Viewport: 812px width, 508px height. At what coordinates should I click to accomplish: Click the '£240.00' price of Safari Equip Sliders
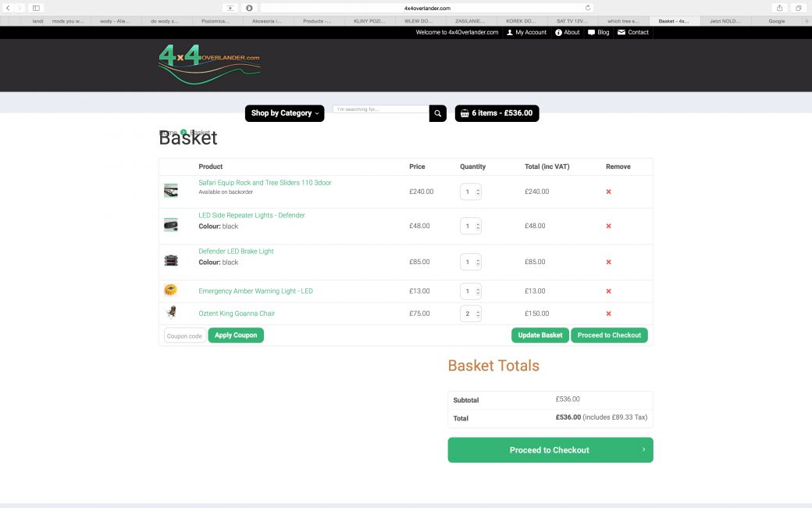pyautogui.click(x=422, y=191)
